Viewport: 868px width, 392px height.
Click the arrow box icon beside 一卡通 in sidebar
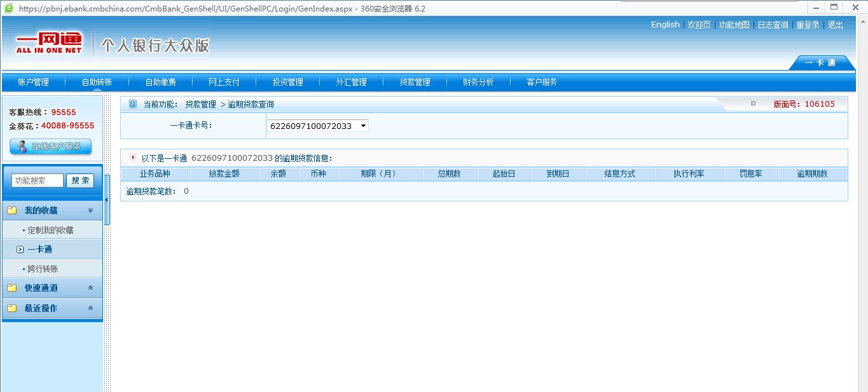coord(20,250)
